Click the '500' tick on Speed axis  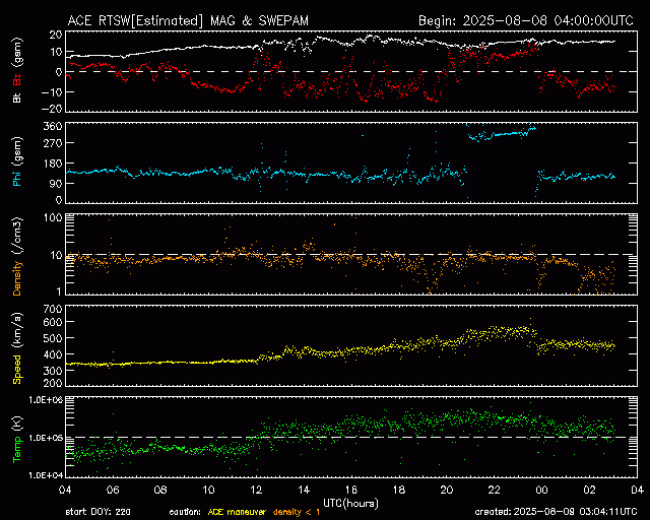click(53, 338)
